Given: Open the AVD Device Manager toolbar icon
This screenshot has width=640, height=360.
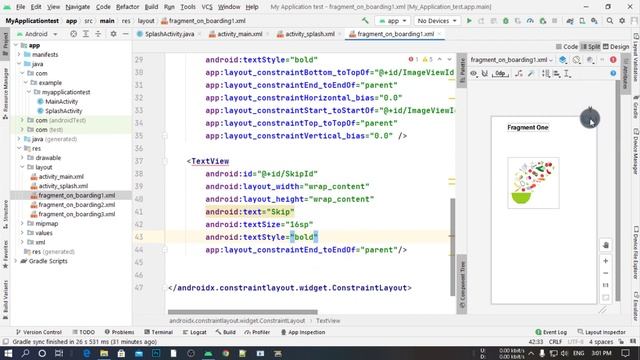Looking at the screenshot, I should click(x=582, y=21).
